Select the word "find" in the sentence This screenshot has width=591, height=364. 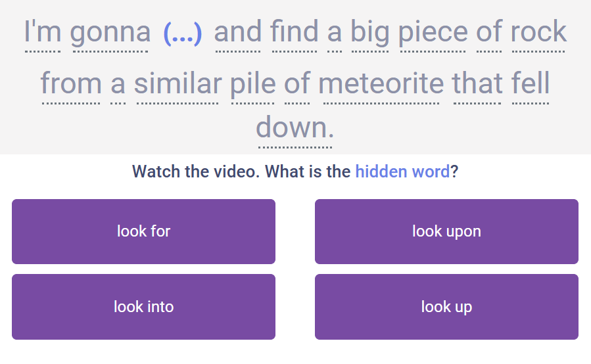tap(295, 32)
